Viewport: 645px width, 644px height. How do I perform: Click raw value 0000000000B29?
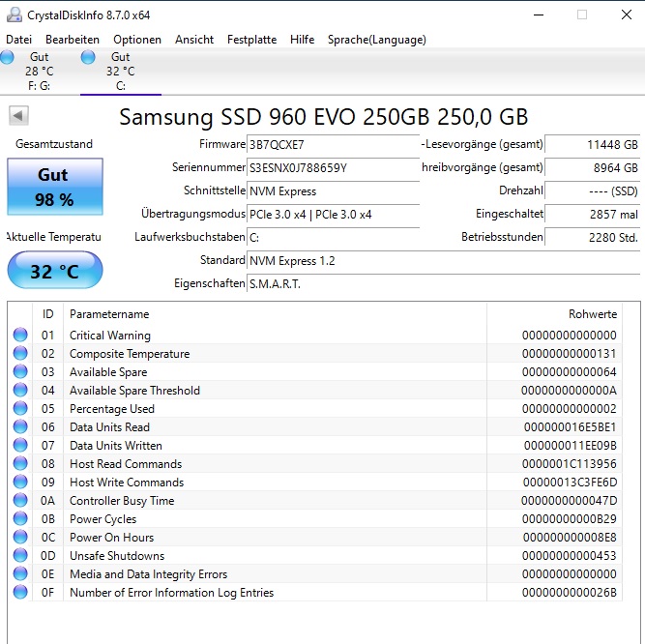click(570, 519)
